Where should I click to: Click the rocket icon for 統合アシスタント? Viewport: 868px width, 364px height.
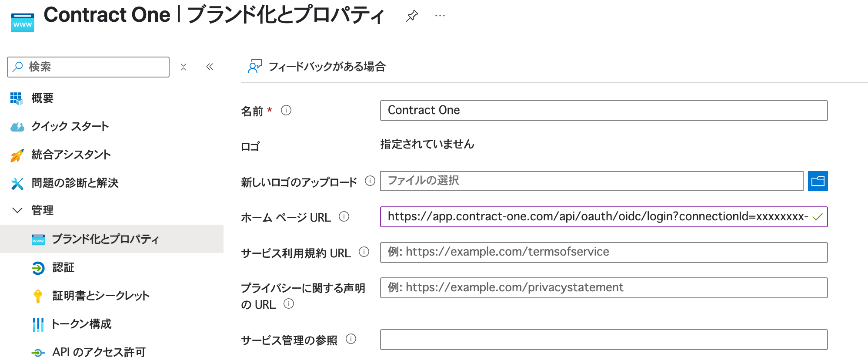(x=17, y=155)
